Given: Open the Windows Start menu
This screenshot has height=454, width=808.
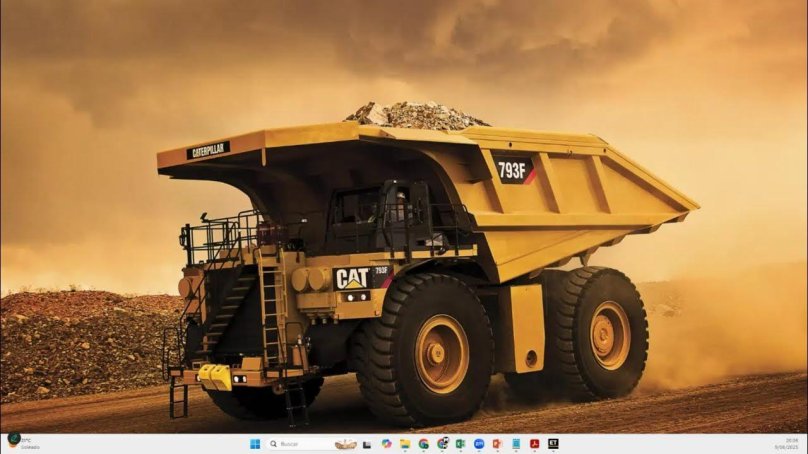Looking at the screenshot, I should pyautogui.click(x=254, y=443).
